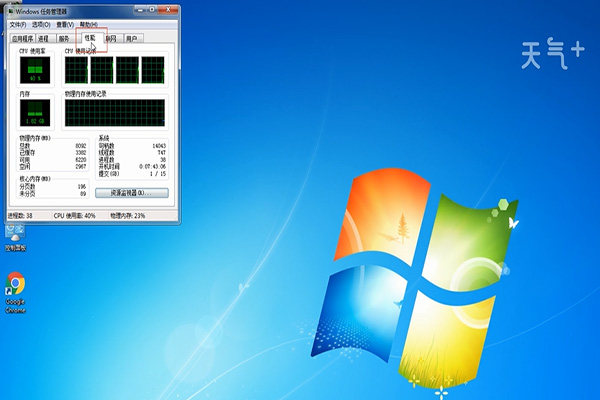Click the physical memory usage history graph

click(115, 113)
